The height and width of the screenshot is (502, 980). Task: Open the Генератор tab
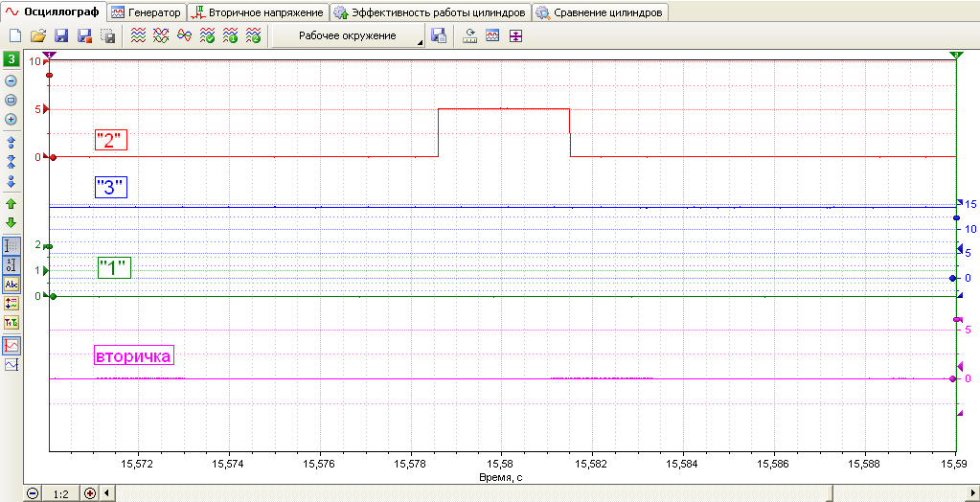coord(147,11)
